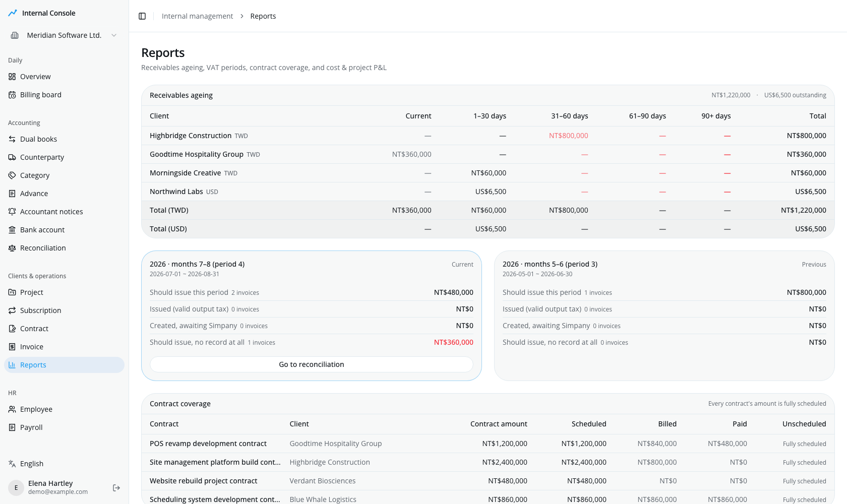Open the Overview icon in sidebar
This screenshot has height=504, width=847.
(12, 77)
